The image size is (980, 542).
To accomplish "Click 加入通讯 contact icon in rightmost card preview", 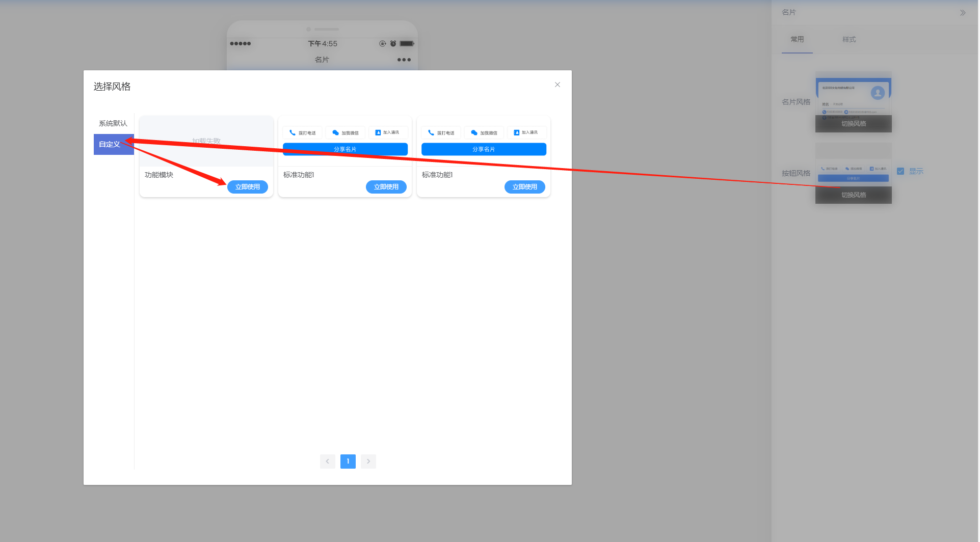I will point(516,132).
